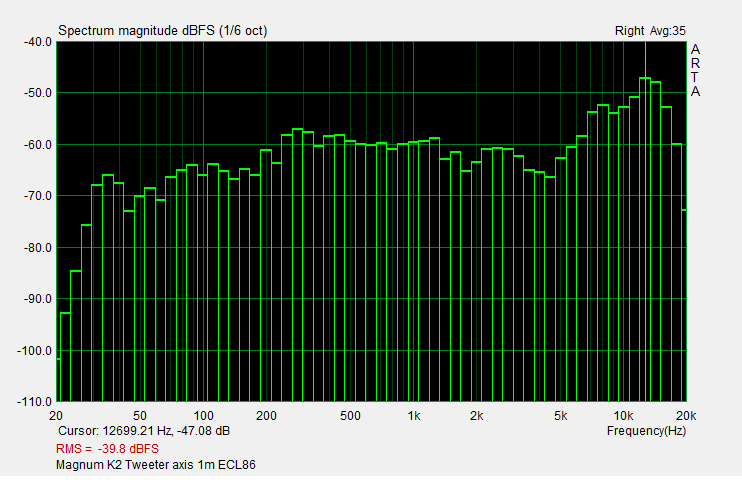Click the '20' frequency axis label
This screenshot has width=742, height=480.
[x=56, y=416]
